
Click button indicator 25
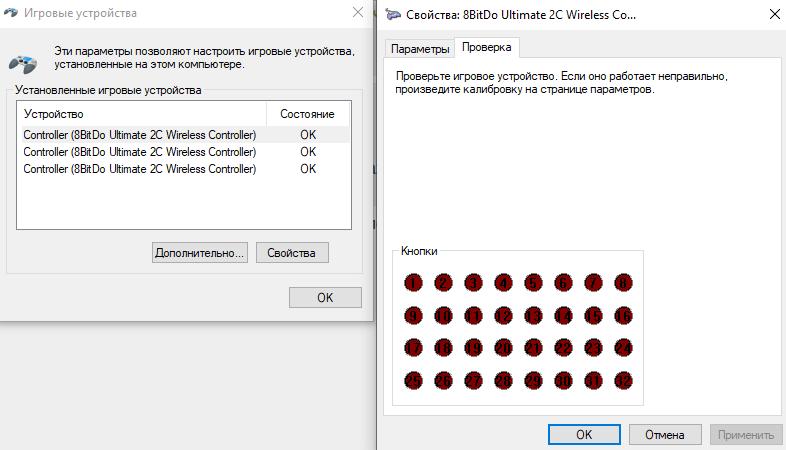(413, 381)
